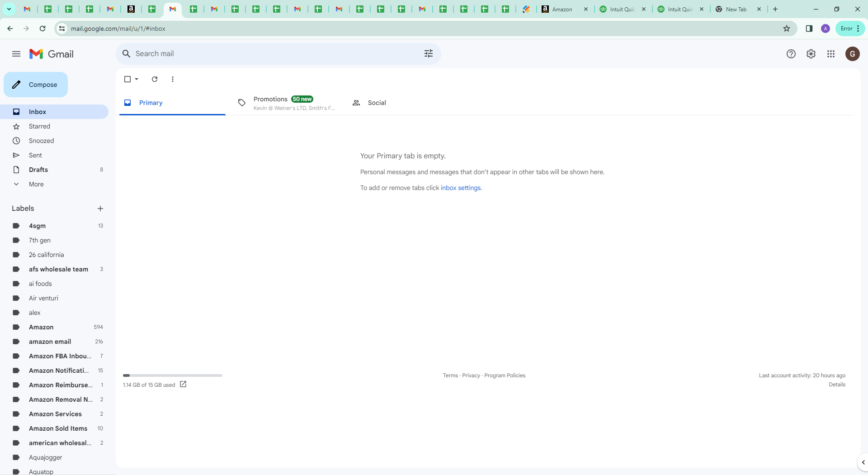Switch to the Promotions tab
This screenshot has width=868, height=475.
(287, 103)
